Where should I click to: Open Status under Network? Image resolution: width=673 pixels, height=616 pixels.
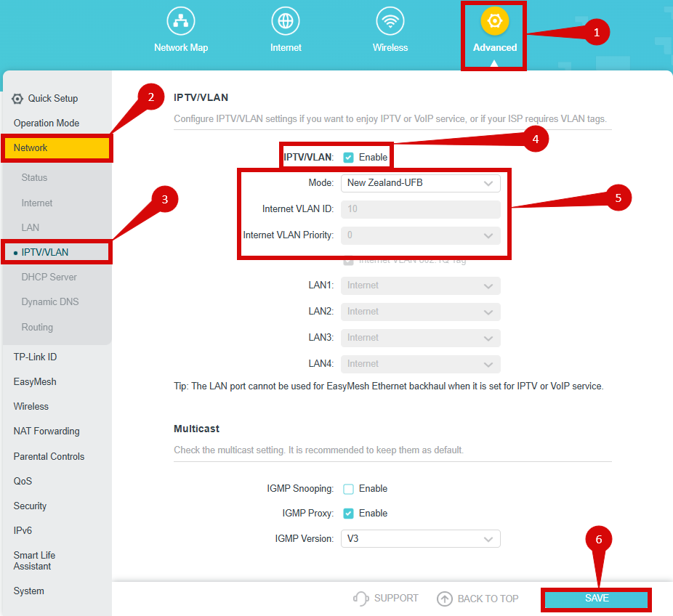34,177
